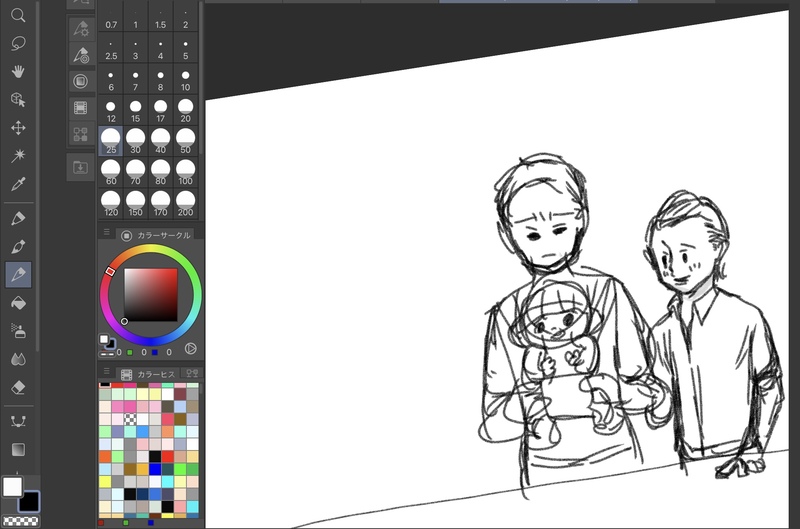The width and height of the screenshot is (800, 529).
Task: Open the Brush Size pen-circle palette
Action: tap(81, 55)
